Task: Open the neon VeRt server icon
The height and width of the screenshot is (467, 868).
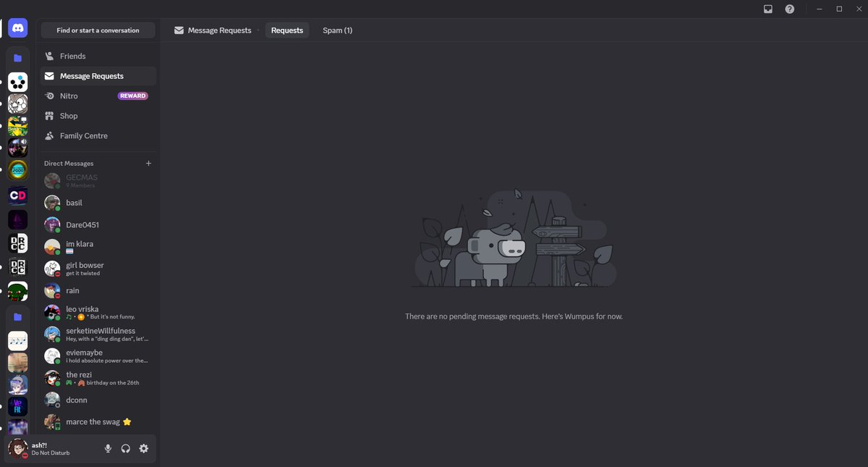Action: point(18,406)
